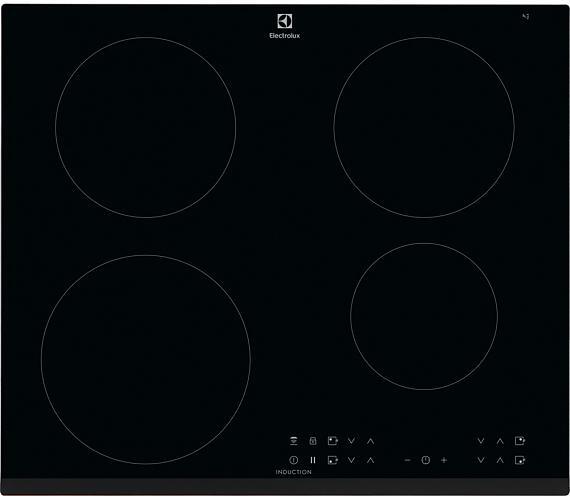
Task: Tap the front-left zone indicator icon
Action: pyautogui.click(x=333, y=460)
